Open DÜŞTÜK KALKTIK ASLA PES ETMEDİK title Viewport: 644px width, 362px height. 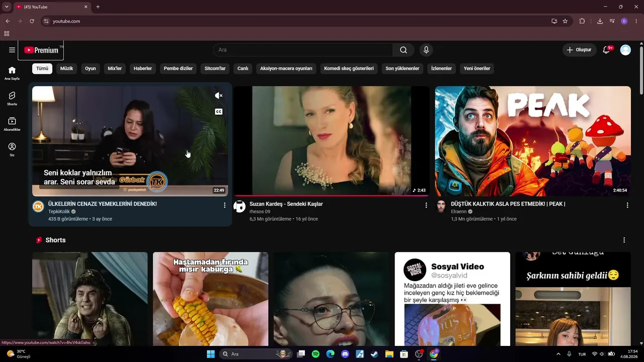click(x=508, y=204)
